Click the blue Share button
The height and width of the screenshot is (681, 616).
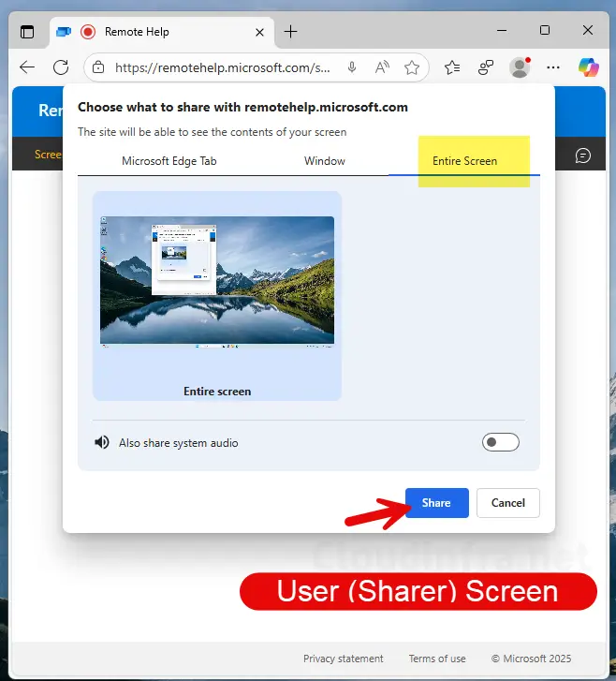(436, 503)
